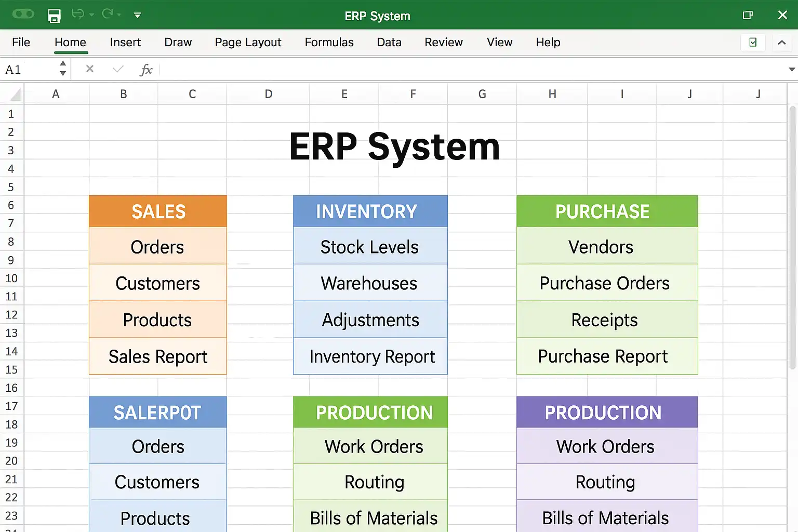Click the orange SALES header block
This screenshot has width=798, height=532.
coord(158,211)
